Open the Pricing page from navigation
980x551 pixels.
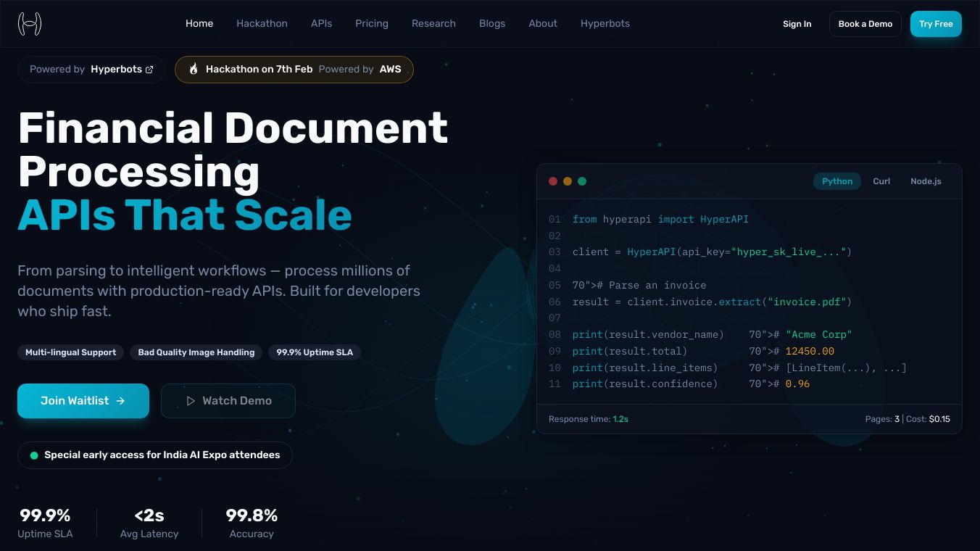click(x=372, y=23)
